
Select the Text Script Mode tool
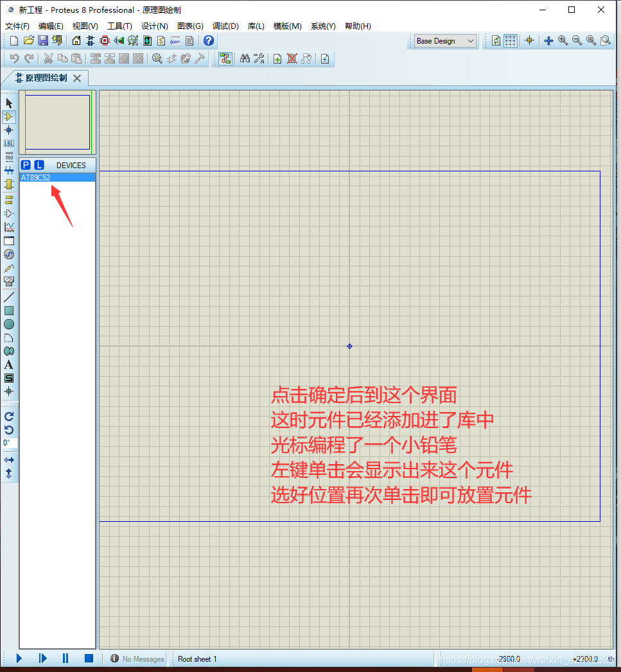pos(9,157)
